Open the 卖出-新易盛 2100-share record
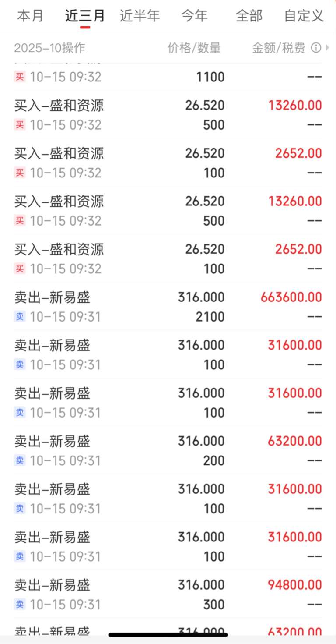The height and width of the screenshot is (644, 336). pos(168,306)
